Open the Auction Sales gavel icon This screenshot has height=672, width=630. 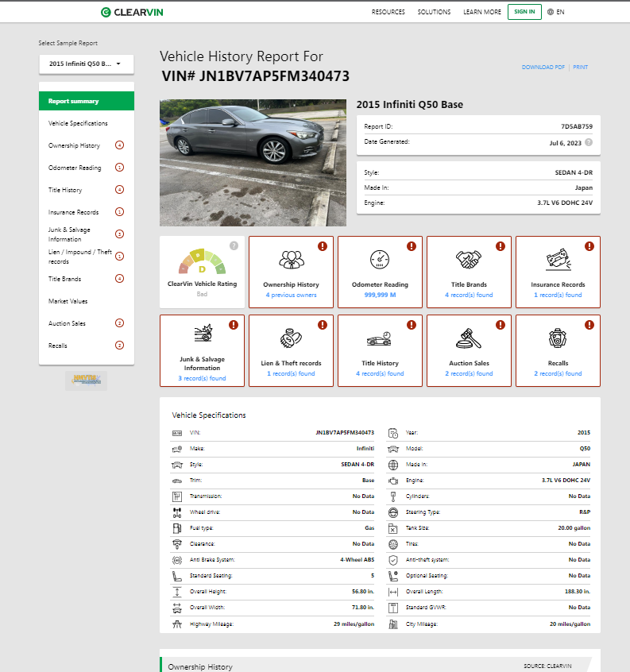[469, 338]
